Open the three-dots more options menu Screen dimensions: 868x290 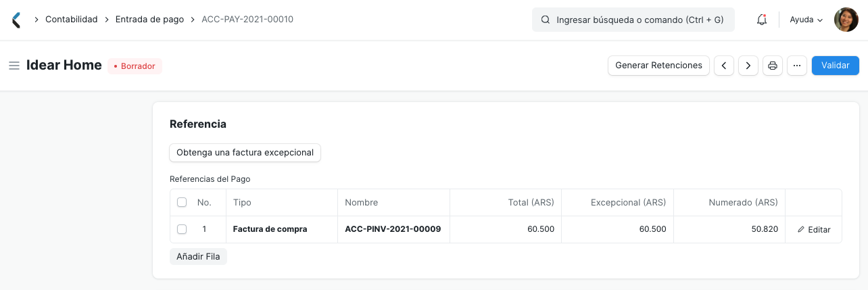point(797,66)
